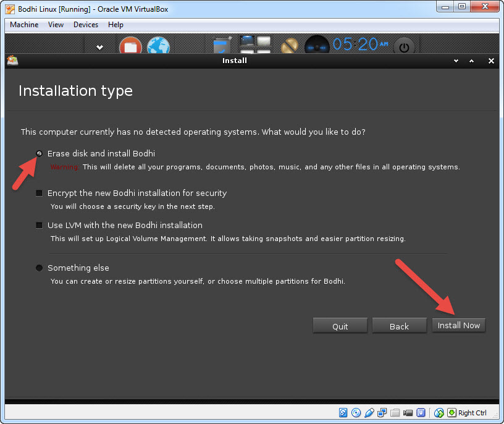Click the Right Ctrl host key label
504x424 pixels.
click(472, 413)
